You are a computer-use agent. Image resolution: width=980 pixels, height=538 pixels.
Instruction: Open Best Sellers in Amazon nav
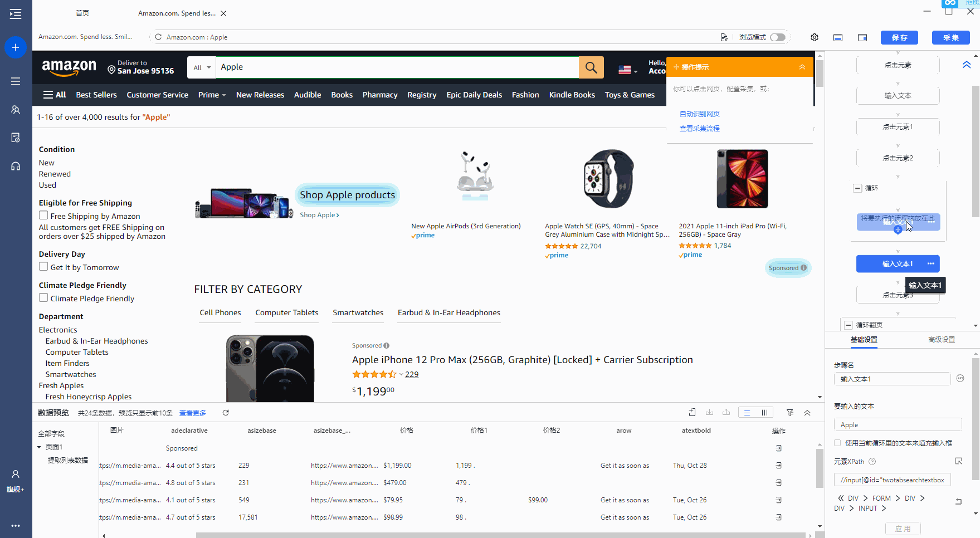[96, 95]
